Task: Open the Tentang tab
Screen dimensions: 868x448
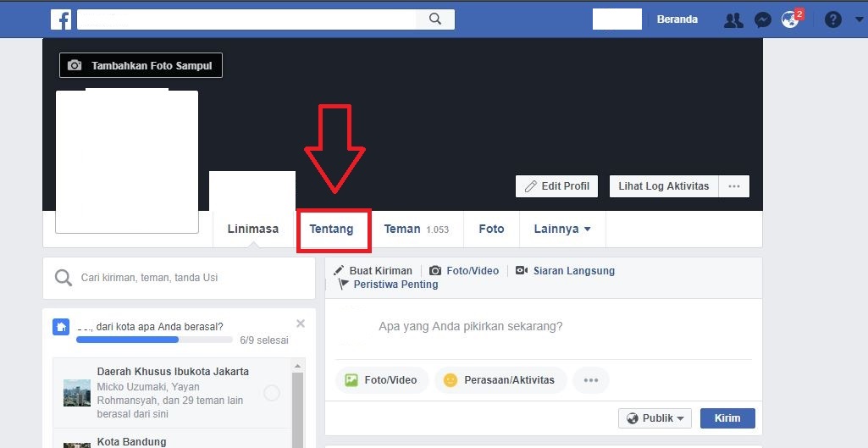Action: pos(331,230)
